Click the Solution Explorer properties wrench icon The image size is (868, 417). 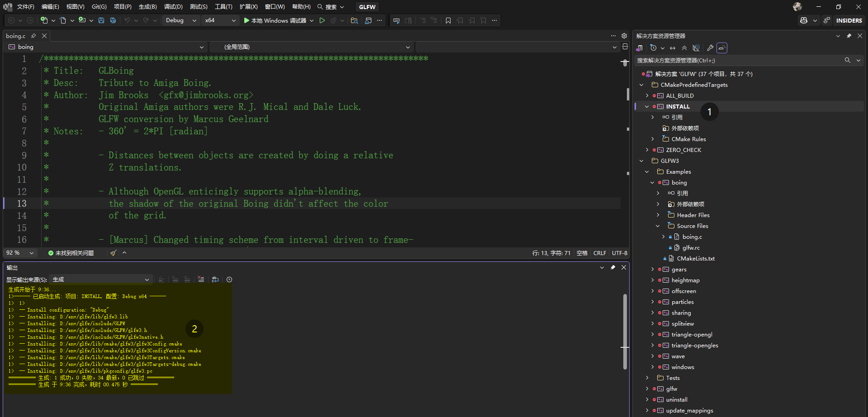(710, 48)
